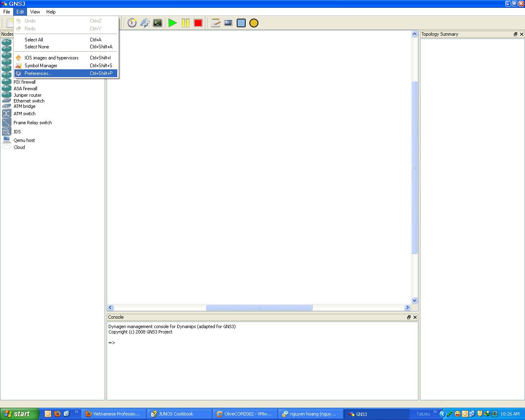Select the ATM bridge node
The width and height of the screenshot is (525, 420).
[24, 106]
